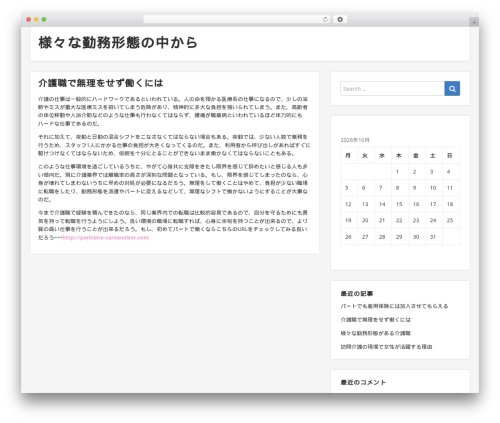The width and height of the screenshot is (500, 423).
Task: Click the 月 weekday header in calendar
Action: coord(348,155)
